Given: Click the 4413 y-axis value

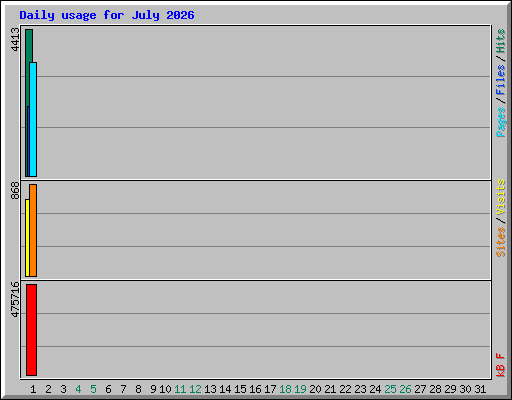Looking at the screenshot, I should click(15, 39).
